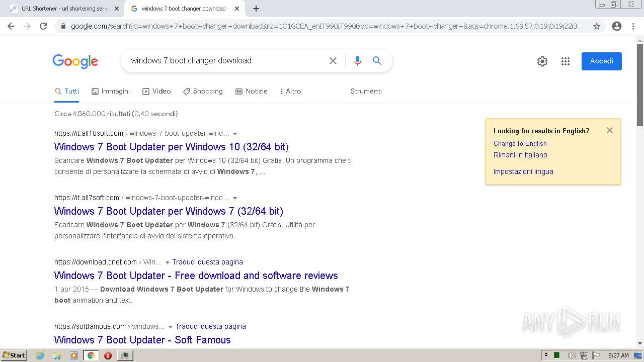Image resolution: width=644 pixels, height=362 pixels.
Task: Translate the download.cnet.com result page
Action: pyautogui.click(x=207, y=262)
